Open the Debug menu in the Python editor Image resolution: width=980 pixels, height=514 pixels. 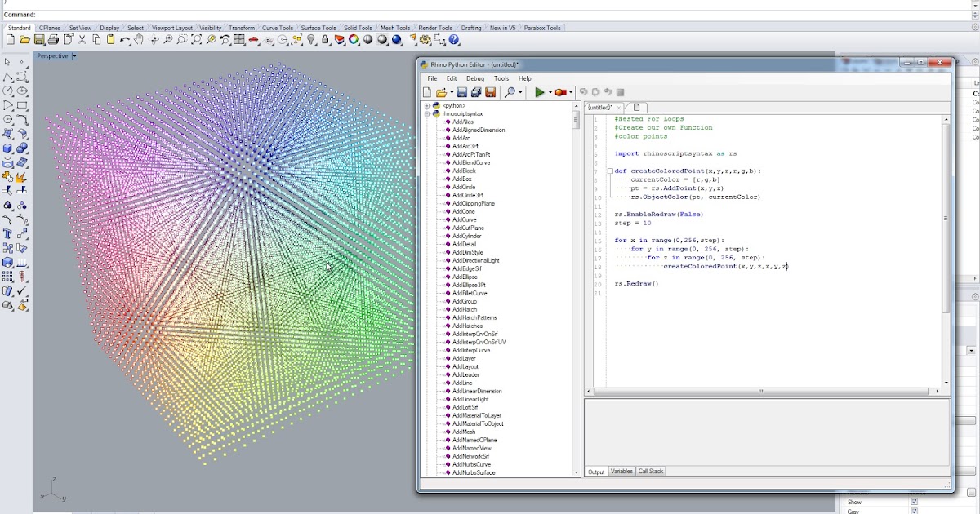click(474, 78)
